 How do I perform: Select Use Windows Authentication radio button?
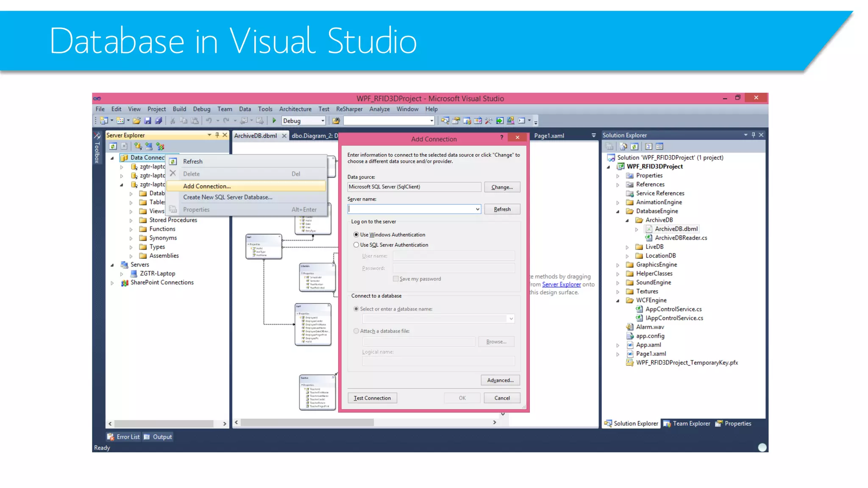pyautogui.click(x=356, y=234)
